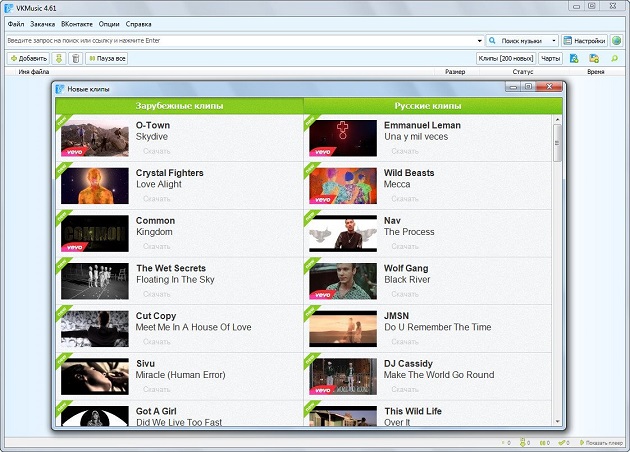Click Скачать under Crystal Fighters Love Alight
This screenshot has height=452, width=630.
pyautogui.click(x=157, y=199)
